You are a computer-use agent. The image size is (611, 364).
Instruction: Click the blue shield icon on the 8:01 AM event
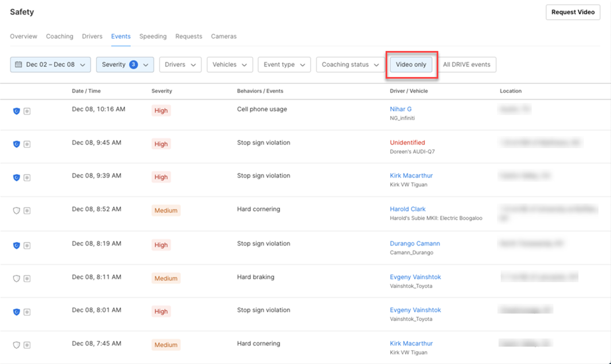16,312
